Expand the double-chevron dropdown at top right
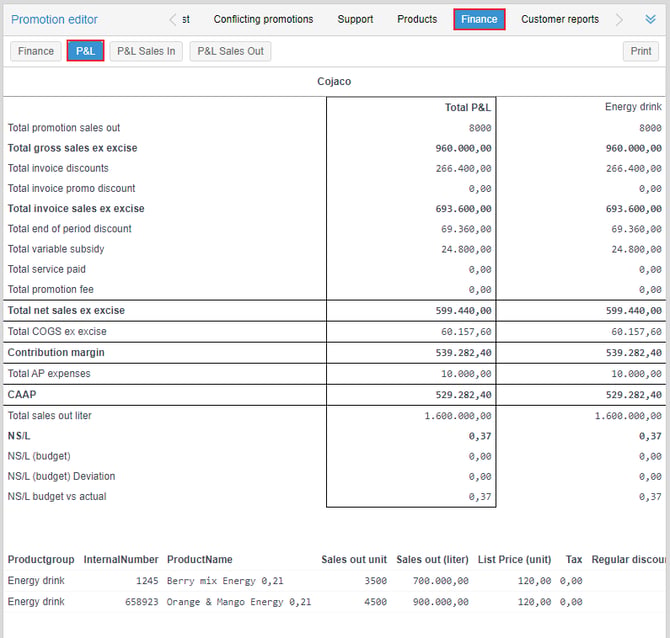 [650, 19]
